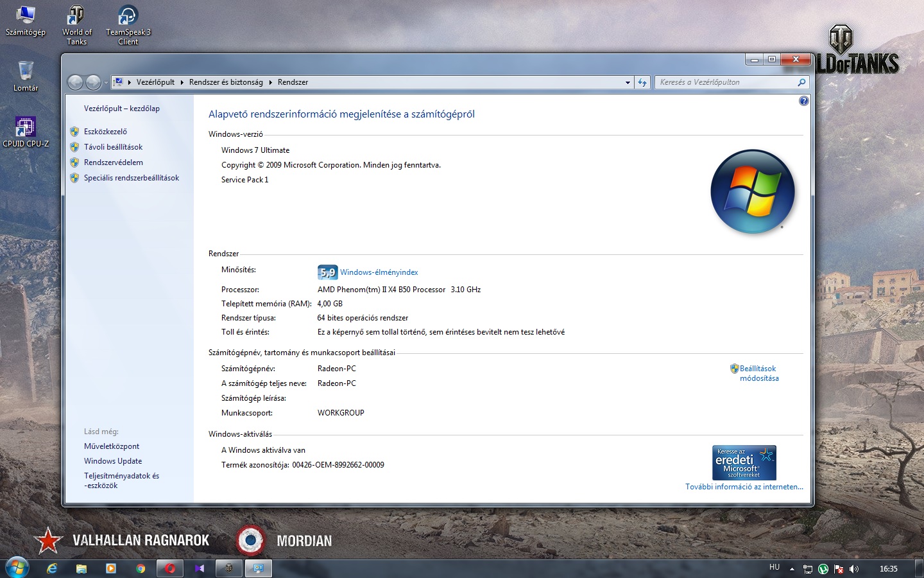This screenshot has height=578, width=924.
Task: Open the Számítógép desktop icon
Action: [x=25, y=21]
